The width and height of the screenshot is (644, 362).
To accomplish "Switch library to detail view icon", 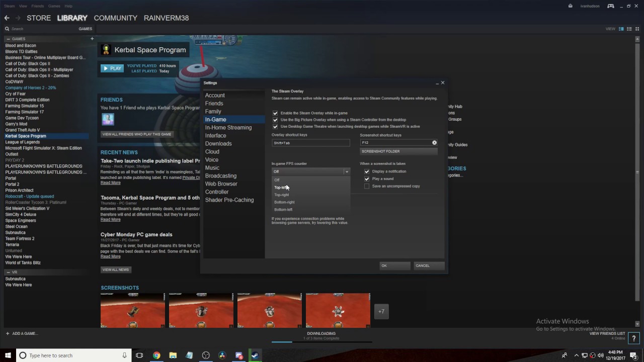I will 621,29.
